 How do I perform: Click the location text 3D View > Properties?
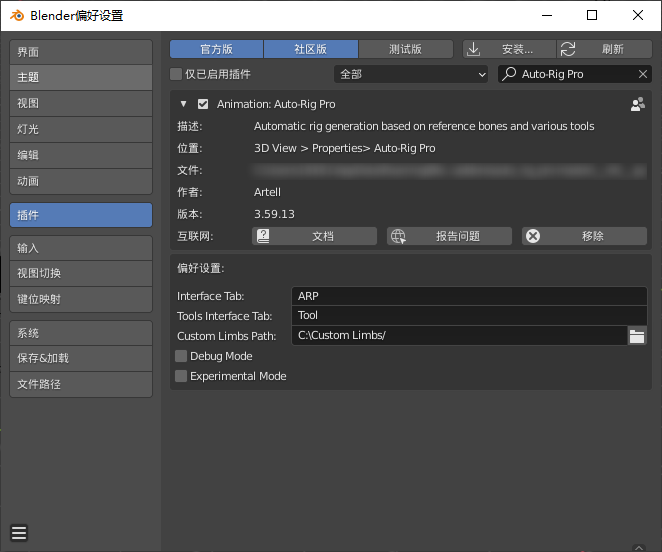coord(345,148)
